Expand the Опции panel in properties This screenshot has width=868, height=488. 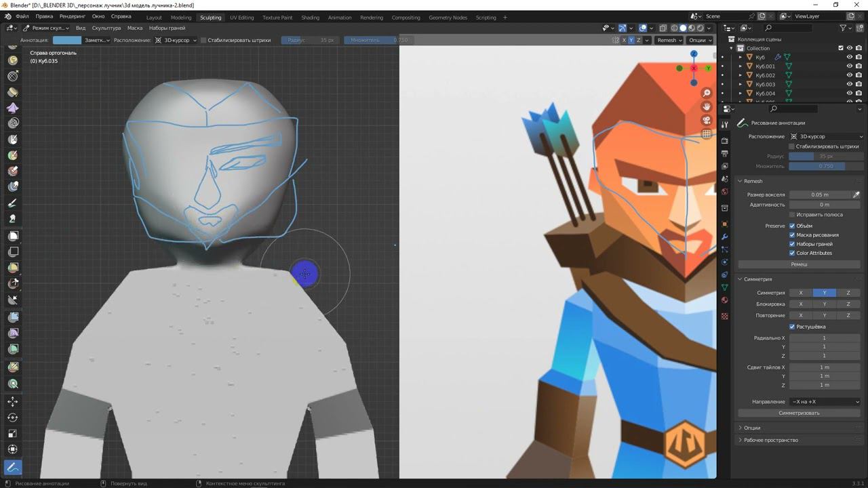coord(752,428)
